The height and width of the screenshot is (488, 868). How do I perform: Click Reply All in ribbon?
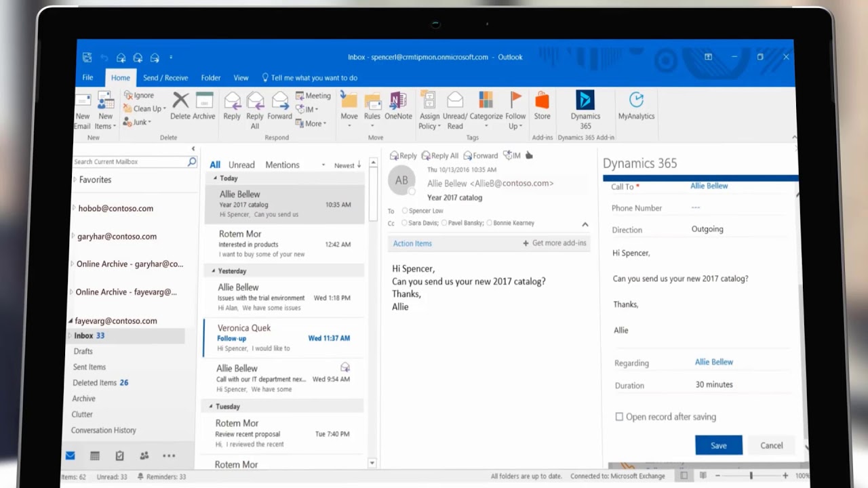[x=255, y=100]
